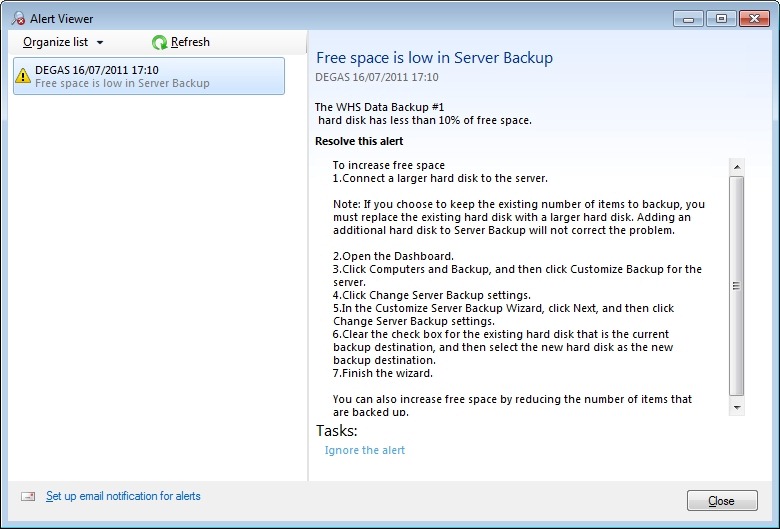
Task: Click the Ignore the alert link
Action: [x=365, y=450]
